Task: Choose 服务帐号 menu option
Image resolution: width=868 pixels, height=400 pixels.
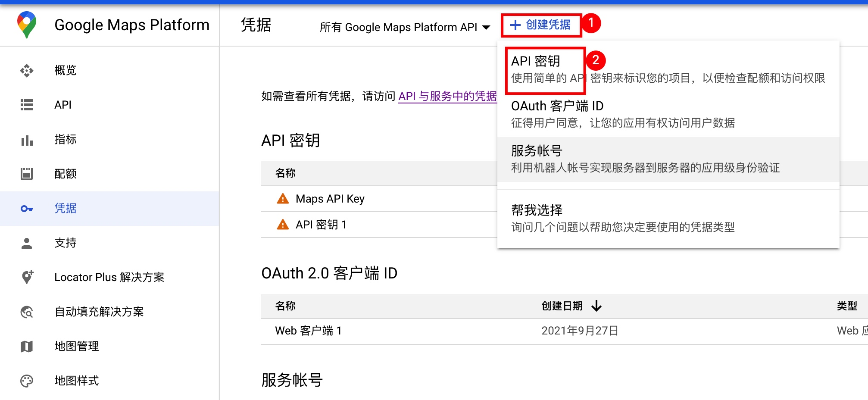Action: tap(668, 159)
